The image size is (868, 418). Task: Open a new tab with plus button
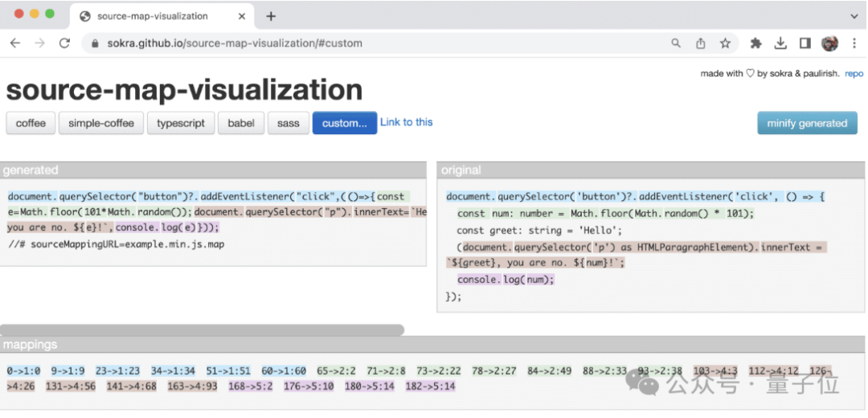click(x=271, y=16)
